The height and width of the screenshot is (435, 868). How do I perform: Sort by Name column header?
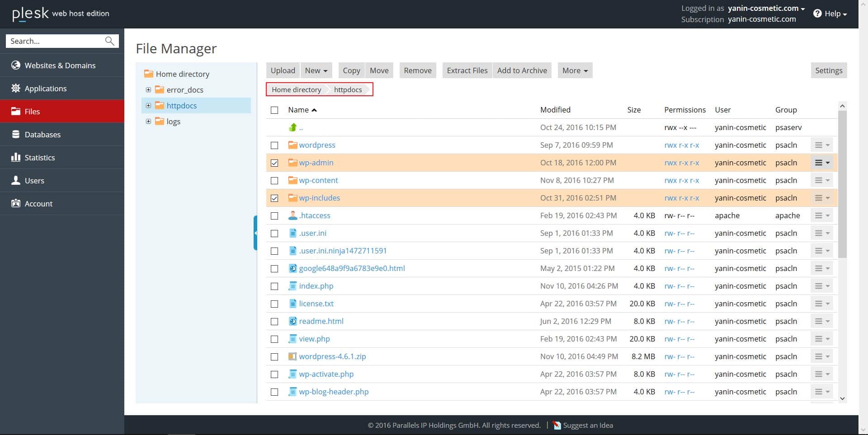[x=302, y=110]
